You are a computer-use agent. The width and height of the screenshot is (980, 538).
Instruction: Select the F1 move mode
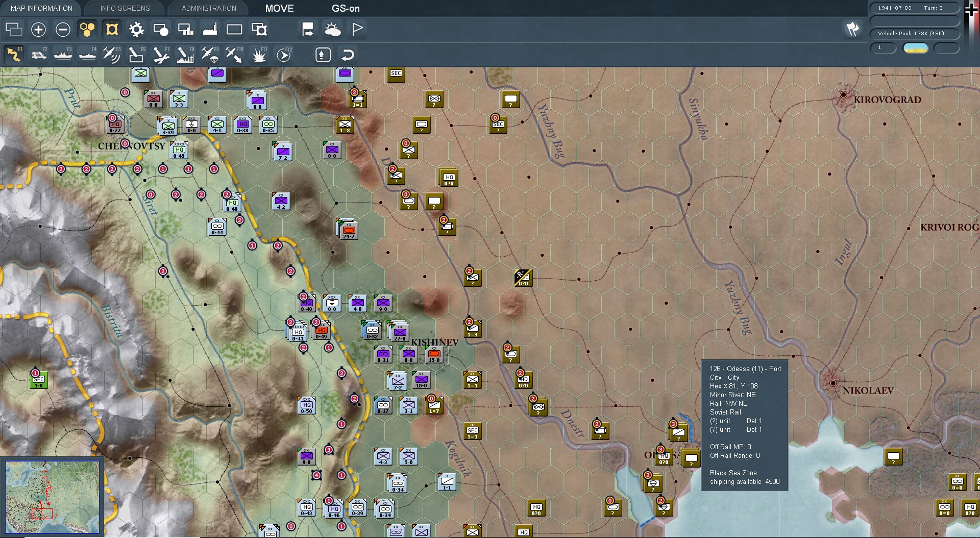coord(14,55)
